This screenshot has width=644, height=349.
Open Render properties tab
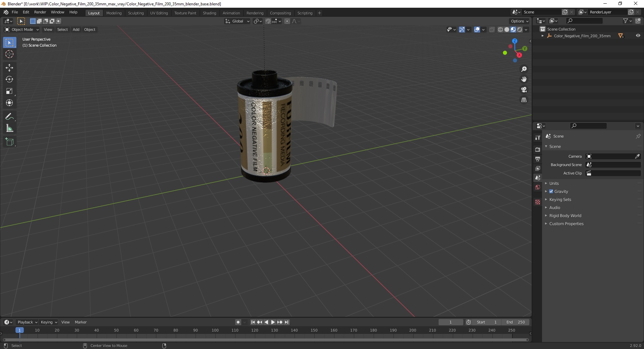click(538, 149)
